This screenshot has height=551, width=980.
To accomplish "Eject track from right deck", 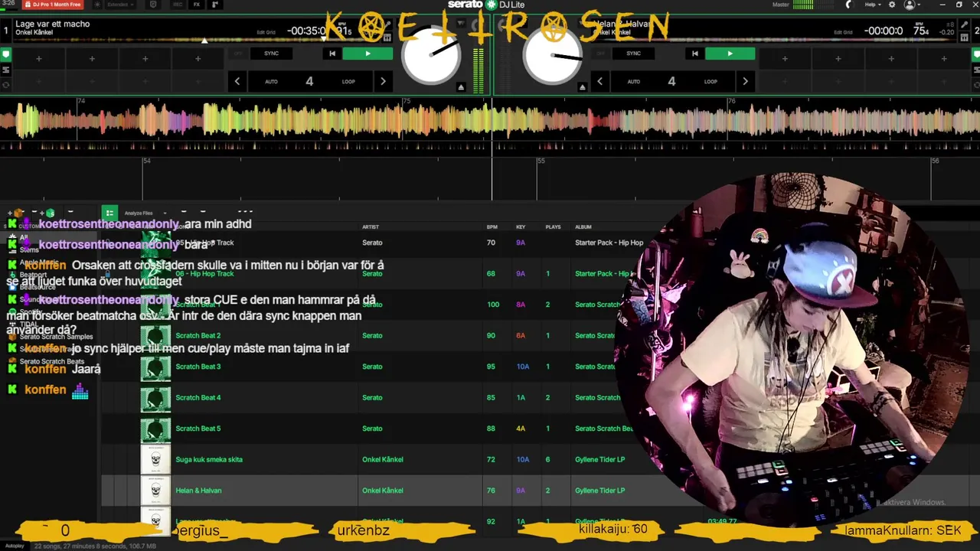I will pos(582,87).
